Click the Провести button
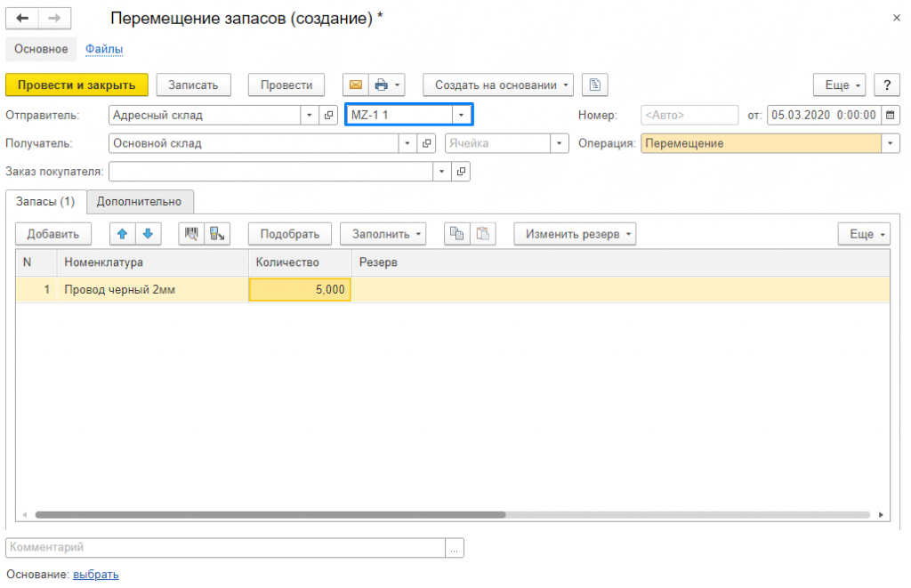This screenshot has height=588, width=911. tap(286, 85)
